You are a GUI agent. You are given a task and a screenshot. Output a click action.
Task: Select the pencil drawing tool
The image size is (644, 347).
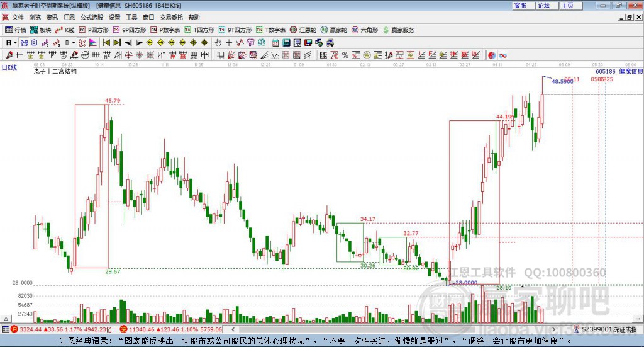9,55
